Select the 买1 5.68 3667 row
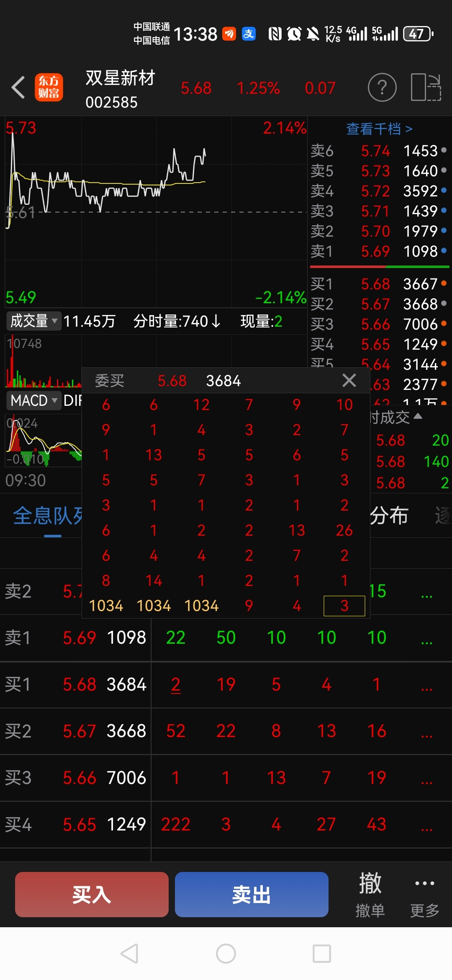452x980 pixels. coord(379,284)
